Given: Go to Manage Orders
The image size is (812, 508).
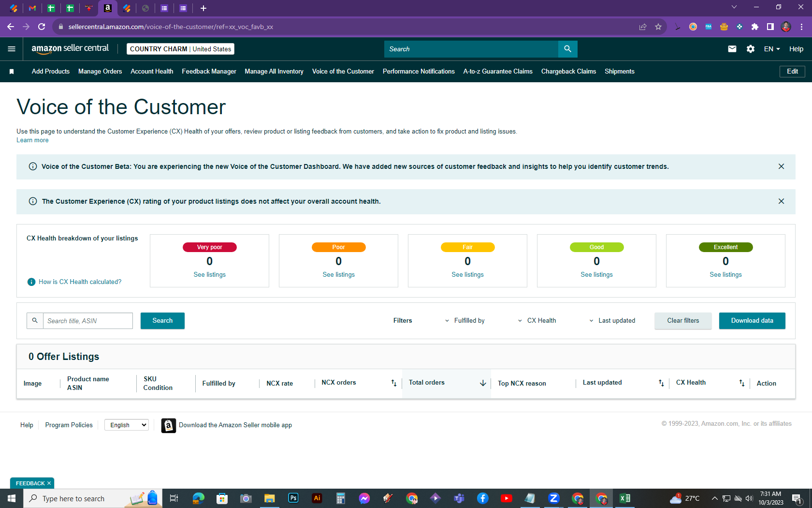Looking at the screenshot, I should click(100, 72).
